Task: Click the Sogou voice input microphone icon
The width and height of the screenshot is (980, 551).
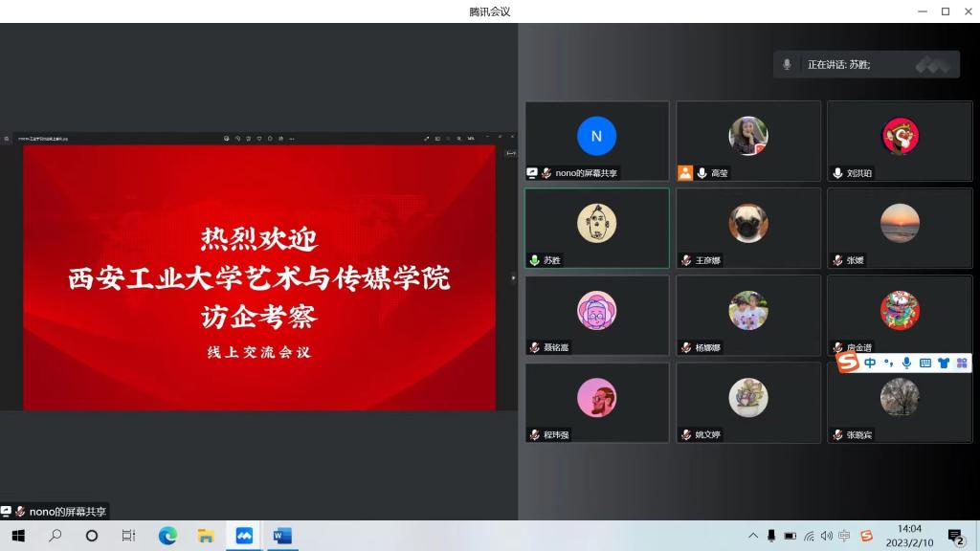Action: [x=906, y=363]
